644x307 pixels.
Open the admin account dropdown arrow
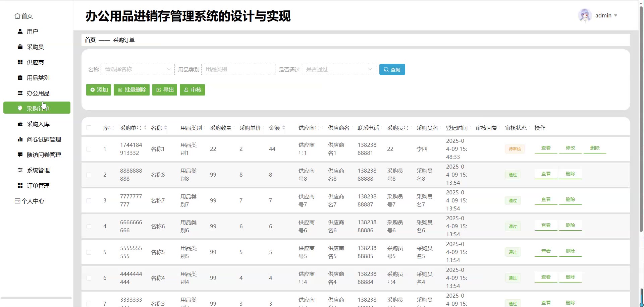615,16
